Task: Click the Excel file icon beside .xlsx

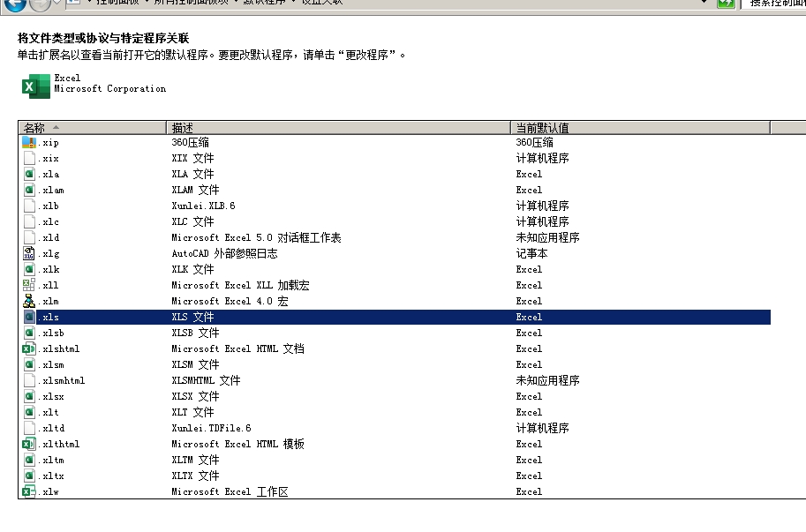Action: click(29, 396)
